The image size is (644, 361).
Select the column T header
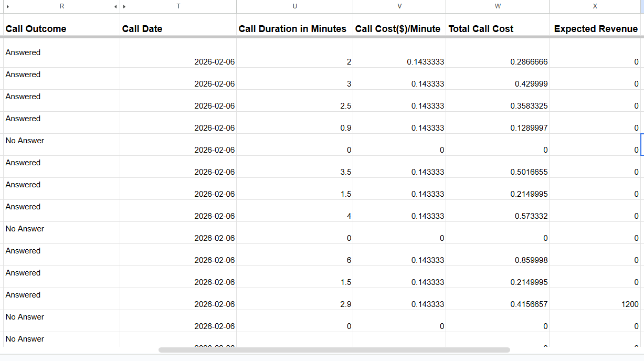click(178, 6)
